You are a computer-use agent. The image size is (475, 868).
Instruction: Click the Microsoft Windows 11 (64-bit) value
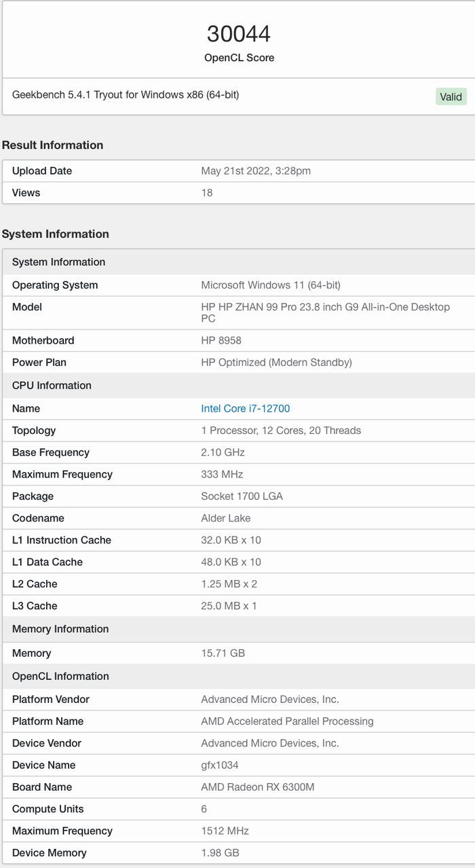(x=271, y=285)
